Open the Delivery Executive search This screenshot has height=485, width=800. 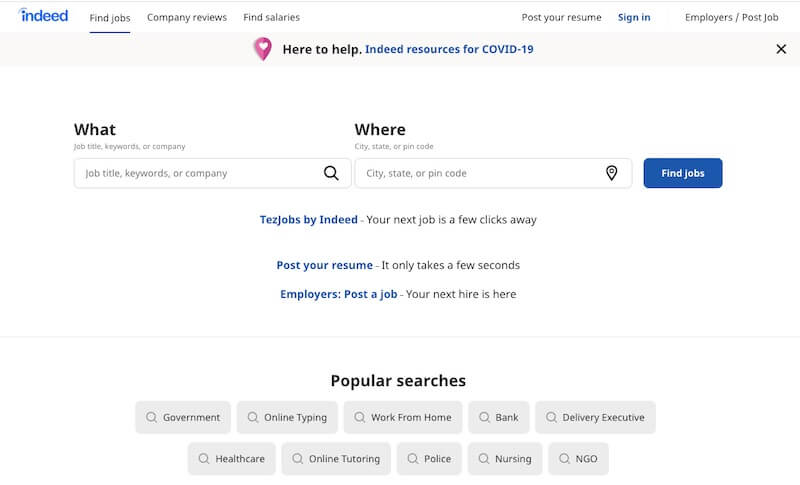coord(595,417)
